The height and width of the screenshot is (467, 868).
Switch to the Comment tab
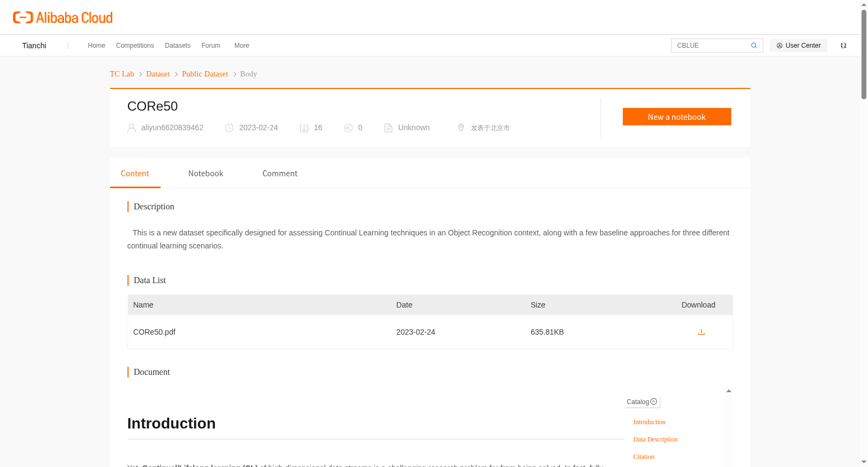tap(280, 174)
